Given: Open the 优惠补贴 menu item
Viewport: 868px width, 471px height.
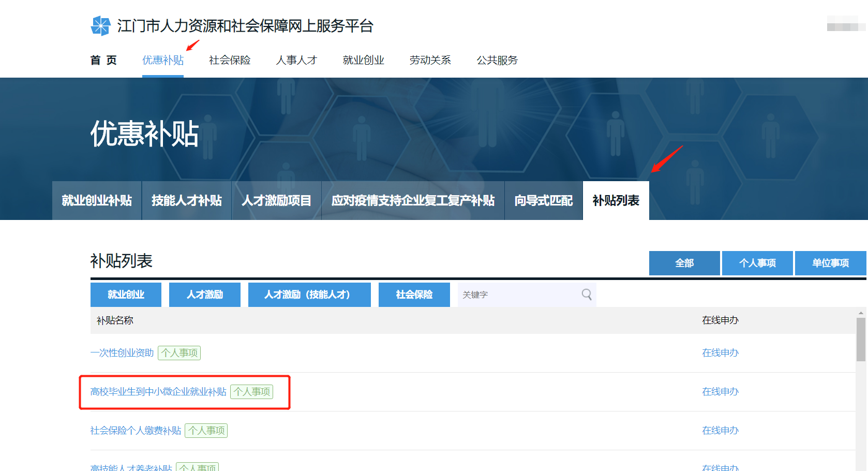Looking at the screenshot, I should (x=162, y=60).
